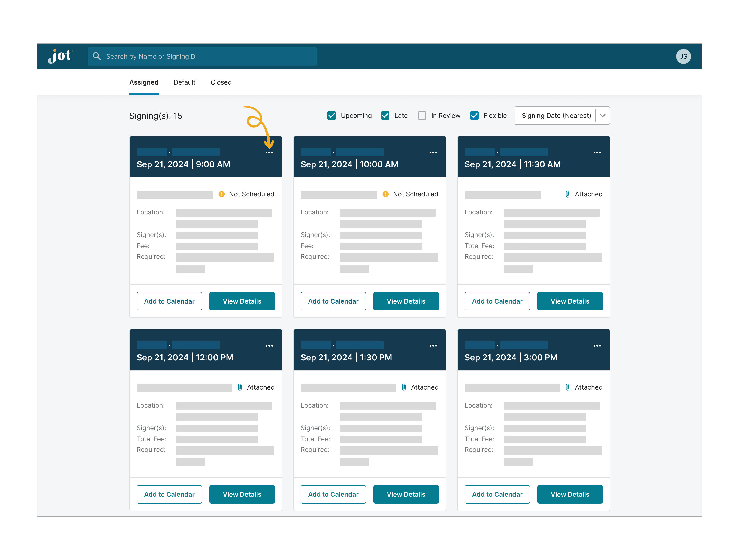The width and height of the screenshot is (739, 560).
Task: Click the Not Scheduled status icon on 9:00 AM
Action: click(221, 194)
